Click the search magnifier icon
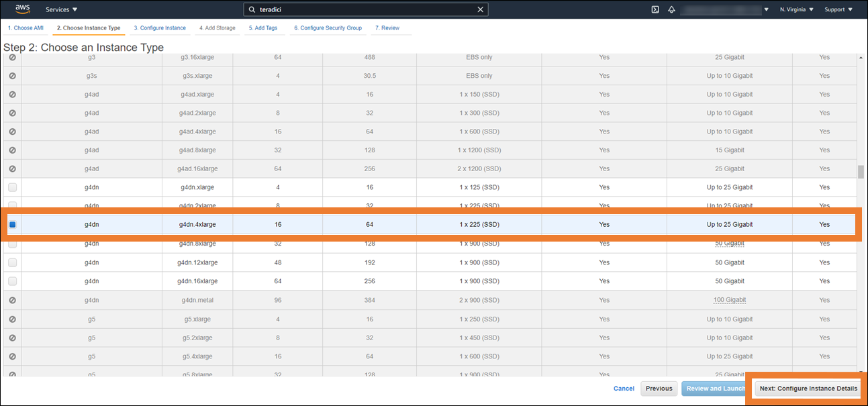This screenshot has height=406, width=868. [252, 9]
